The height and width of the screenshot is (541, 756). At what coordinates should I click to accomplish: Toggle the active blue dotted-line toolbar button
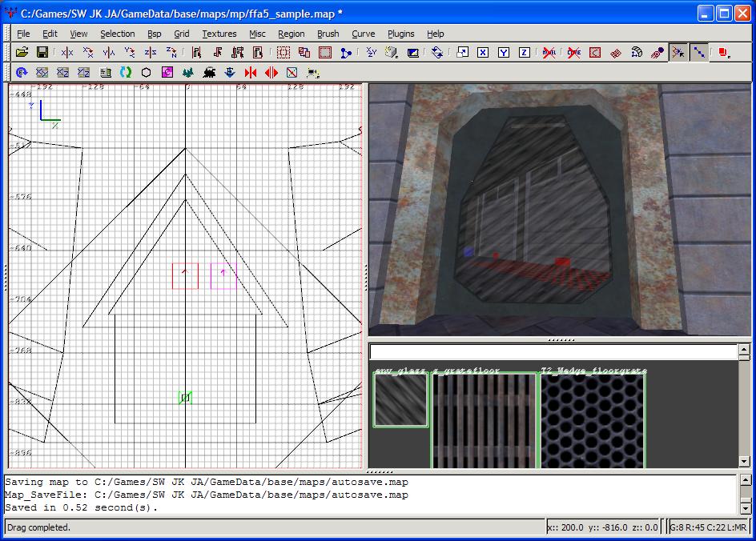698,52
